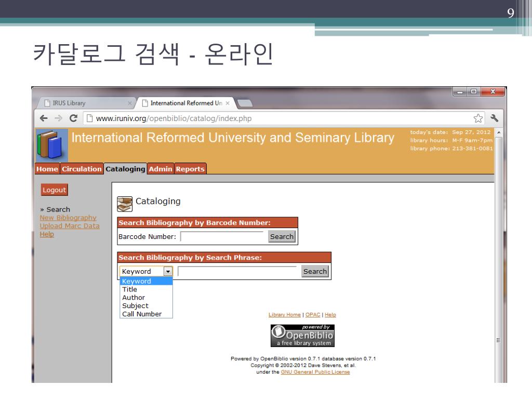Screen dimensions: 532x399
Task: Click the 'today's date: Sep 27, 2012' text
Action: coord(450,132)
